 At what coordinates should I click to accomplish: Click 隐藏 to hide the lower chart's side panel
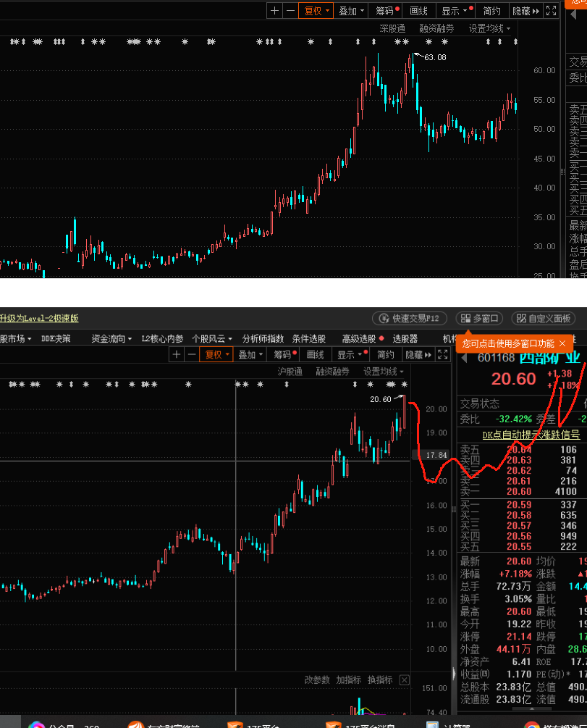tap(418, 355)
